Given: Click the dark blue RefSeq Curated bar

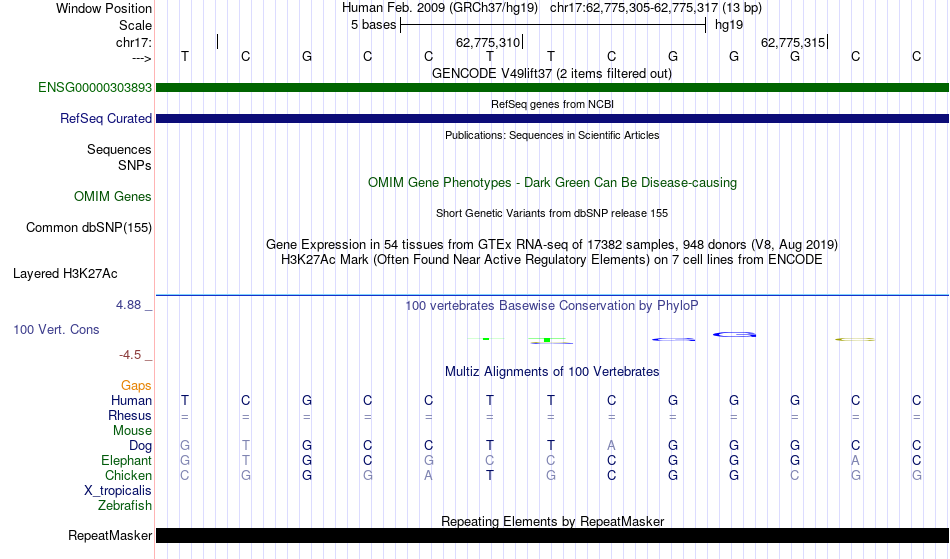Looking at the screenshot, I should (x=552, y=119).
